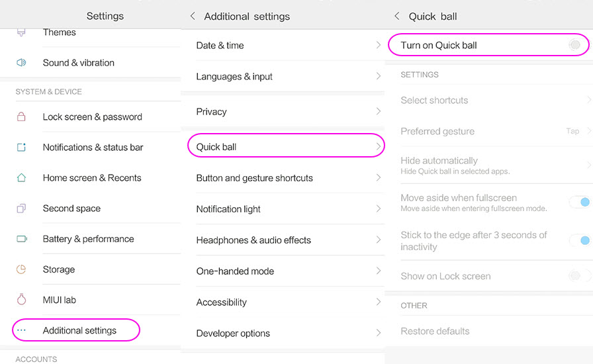The height and width of the screenshot is (364, 593).
Task: Go back from Additional settings screen
Action: pyautogui.click(x=193, y=16)
